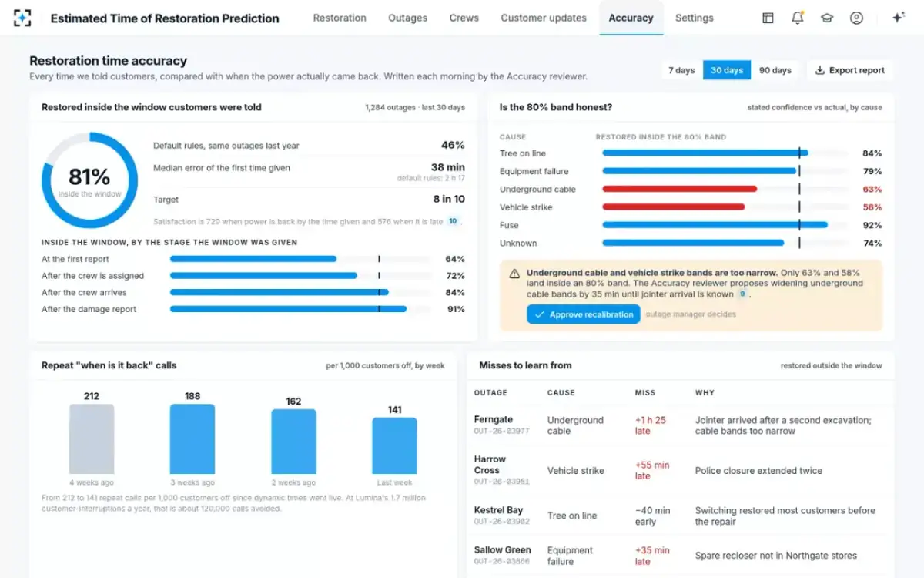Click "Police closure extended twice" reason
Viewport: 924px width, 578px height.
pos(758,470)
